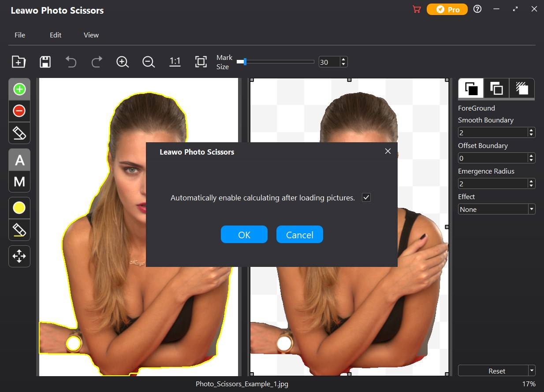Switch to Manual mode with M button
Viewport: 544px width, 392px height.
pyautogui.click(x=19, y=181)
